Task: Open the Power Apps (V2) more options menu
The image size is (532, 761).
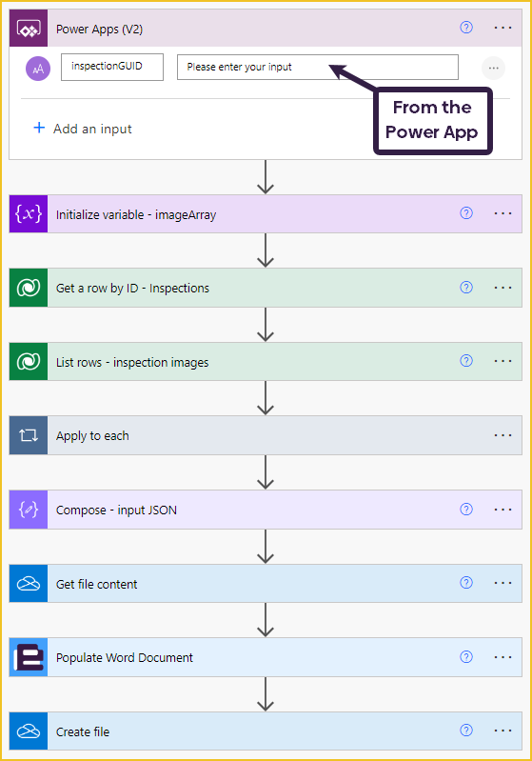Action: pyautogui.click(x=502, y=28)
